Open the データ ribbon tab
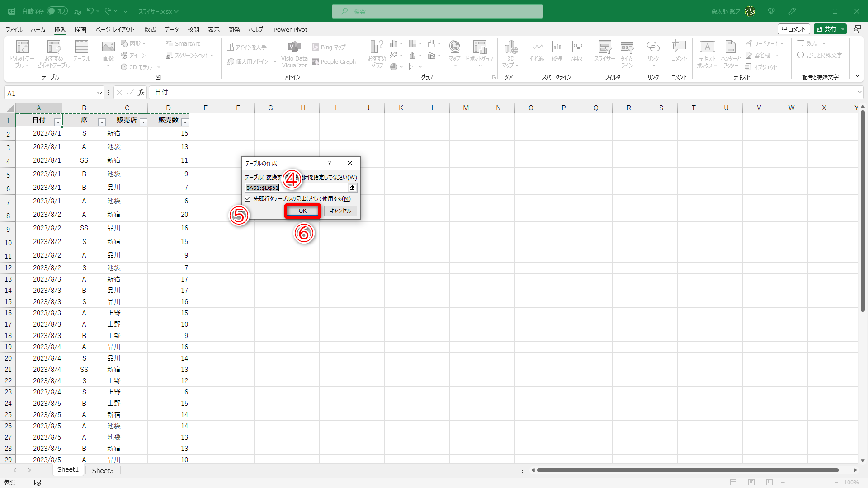868x488 pixels. coord(171,29)
